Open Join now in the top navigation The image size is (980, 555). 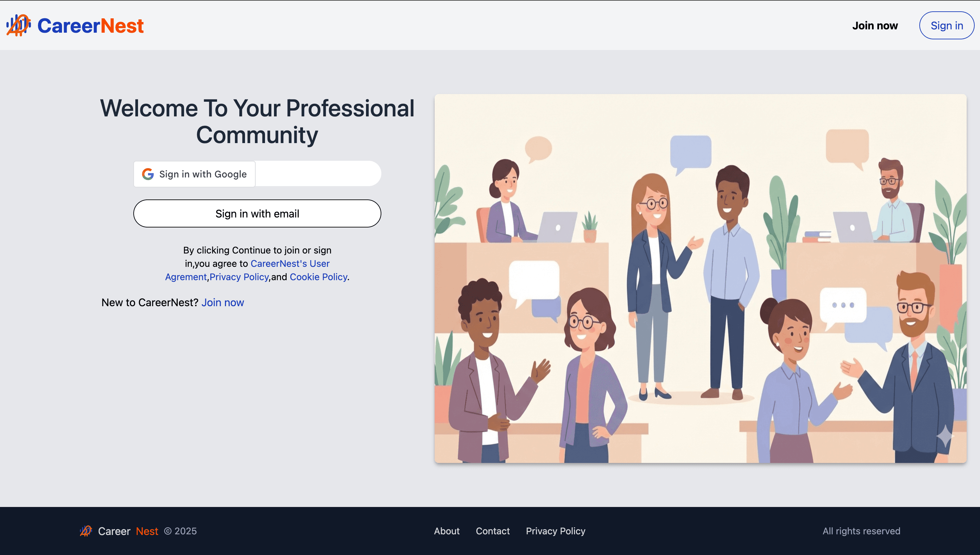point(875,26)
